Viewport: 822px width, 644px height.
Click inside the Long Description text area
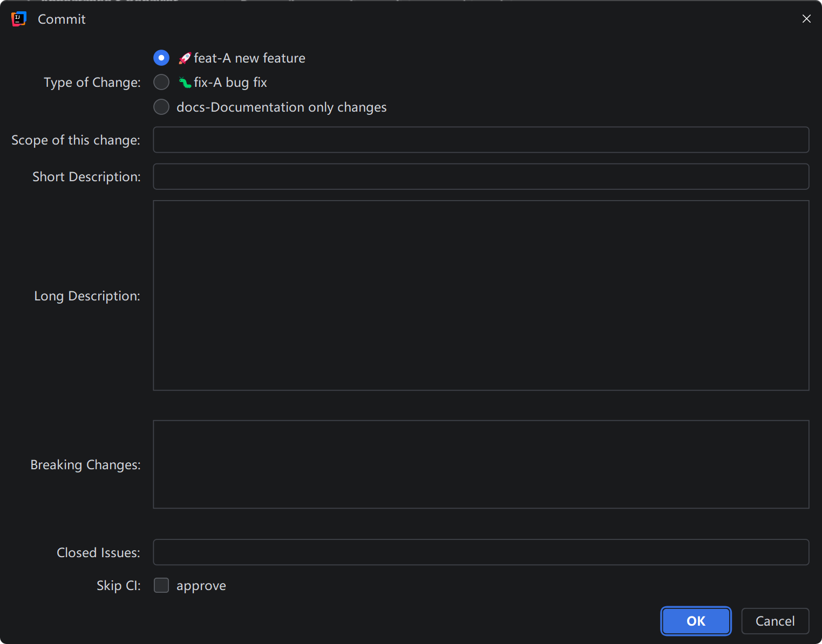(480, 295)
